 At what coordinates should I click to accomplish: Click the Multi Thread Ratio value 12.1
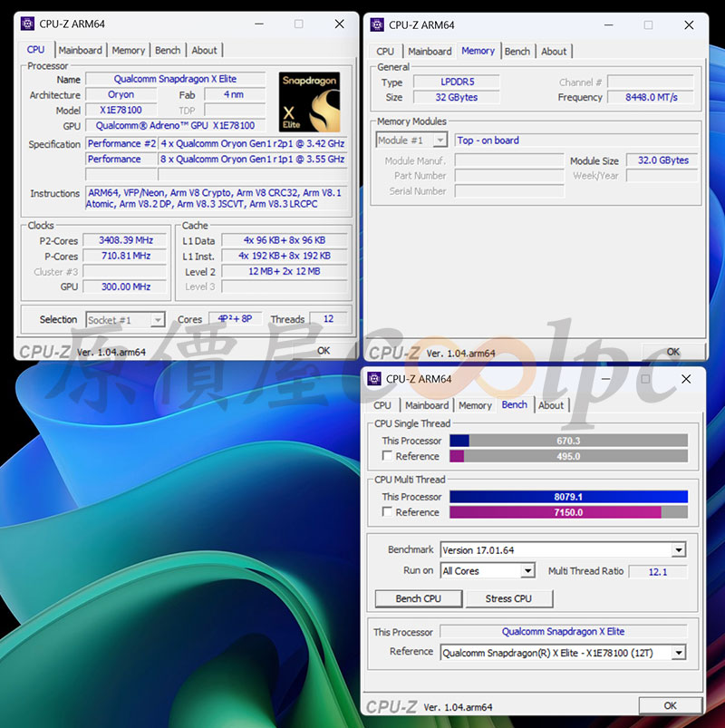pyautogui.click(x=658, y=571)
